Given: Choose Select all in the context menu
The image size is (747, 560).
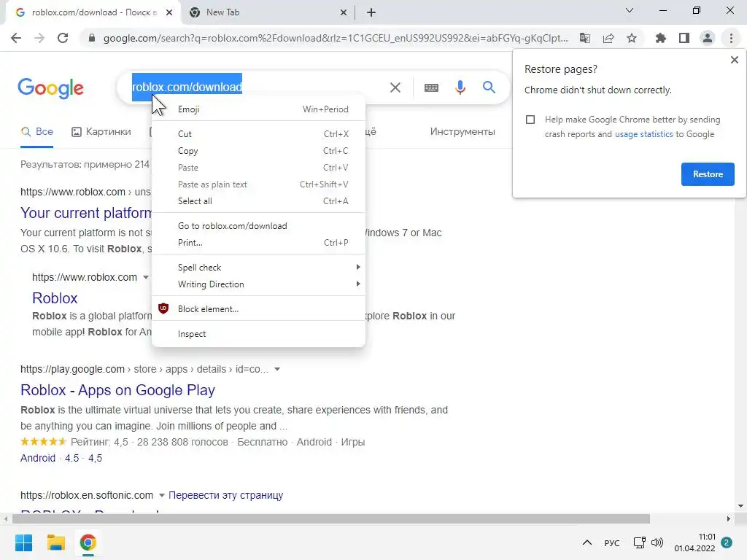Looking at the screenshot, I should 259,201.
